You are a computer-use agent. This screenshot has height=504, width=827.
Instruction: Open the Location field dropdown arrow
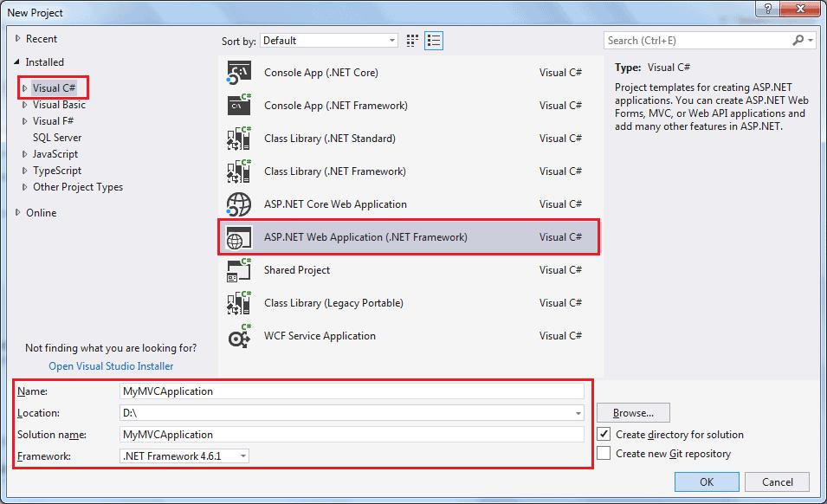click(580, 413)
